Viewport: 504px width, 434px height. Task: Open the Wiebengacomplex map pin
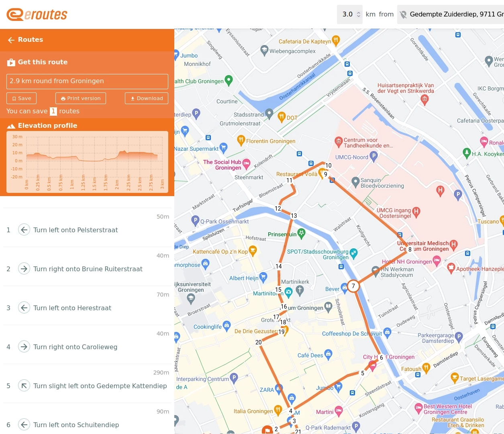(x=264, y=50)
